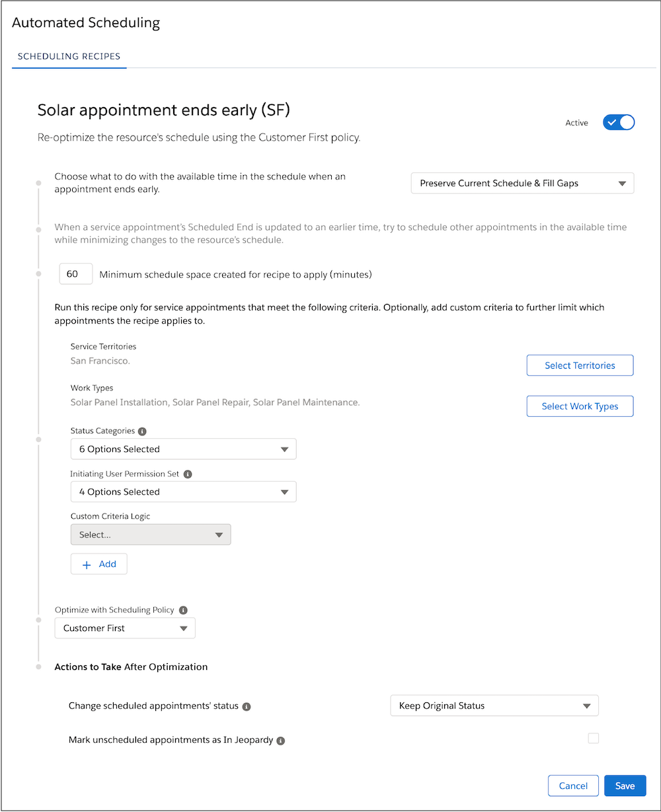Check Mark unscheduled appointments as In Jeopardy
This screenshot has height=812, width=661.
[x=594, y=738]
